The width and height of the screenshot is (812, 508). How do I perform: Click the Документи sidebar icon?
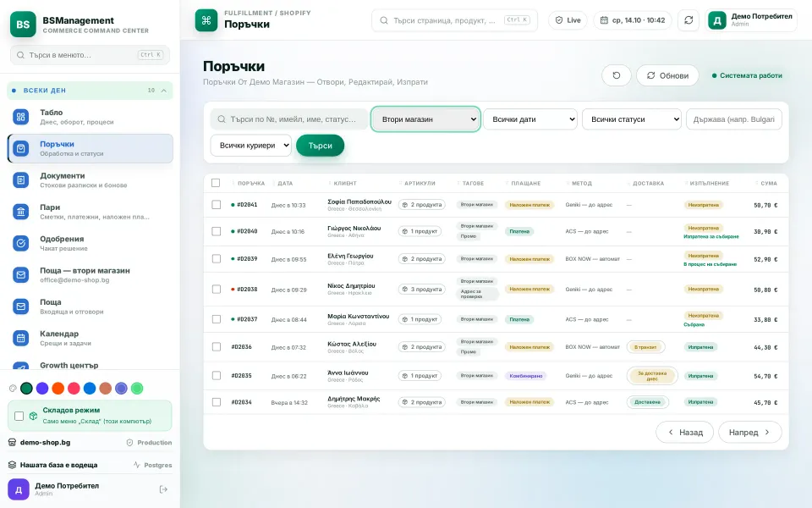point(20,179)
